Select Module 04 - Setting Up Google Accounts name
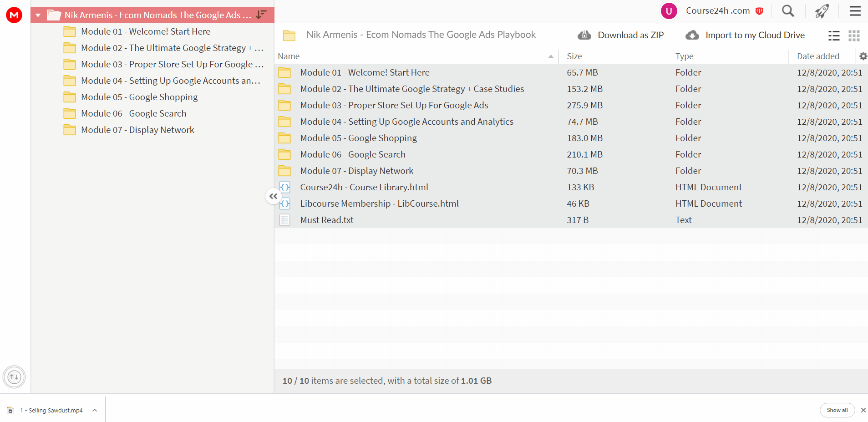Screen dimensions: 868x422 click(406, 122)
